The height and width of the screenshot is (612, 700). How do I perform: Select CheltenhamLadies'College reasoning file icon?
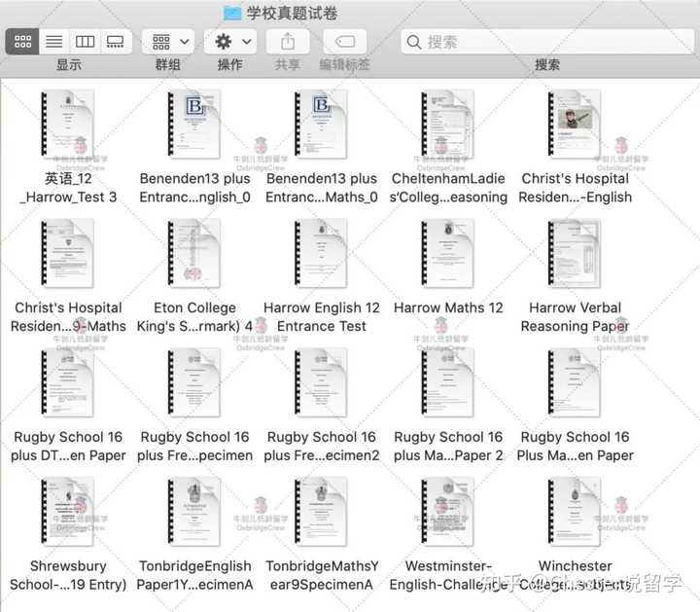tap(448, 125)
